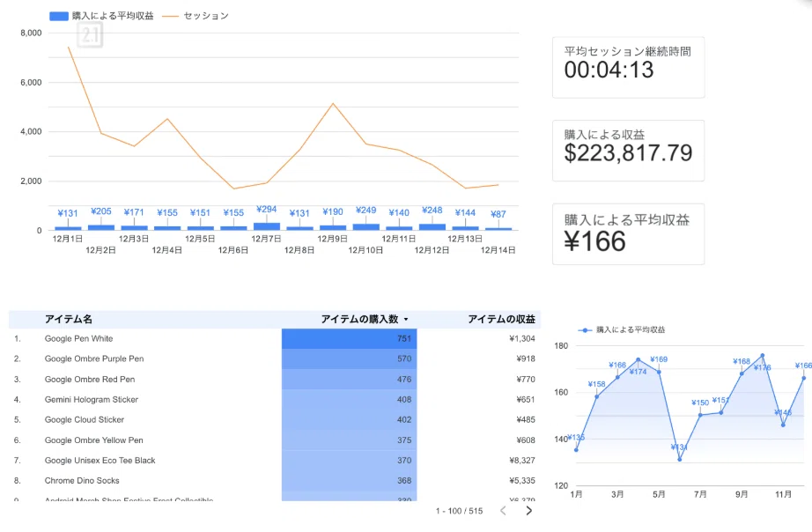
Task: Select the Google Ombre Purple Pen row
Action: 275,359
